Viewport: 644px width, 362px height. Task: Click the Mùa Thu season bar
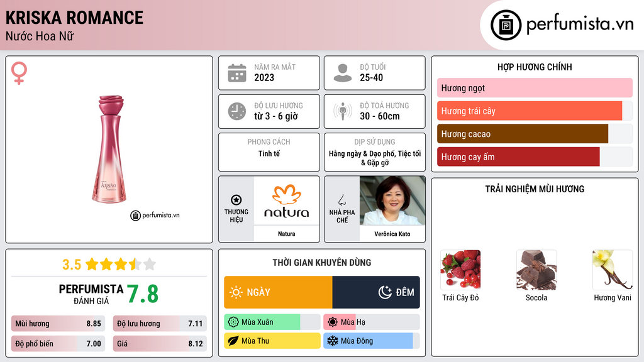point(272,341)
